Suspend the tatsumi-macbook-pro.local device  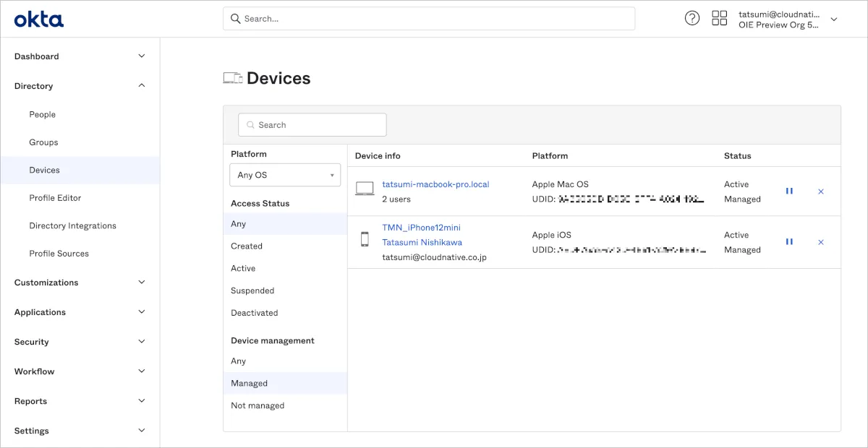click(789, 191)
